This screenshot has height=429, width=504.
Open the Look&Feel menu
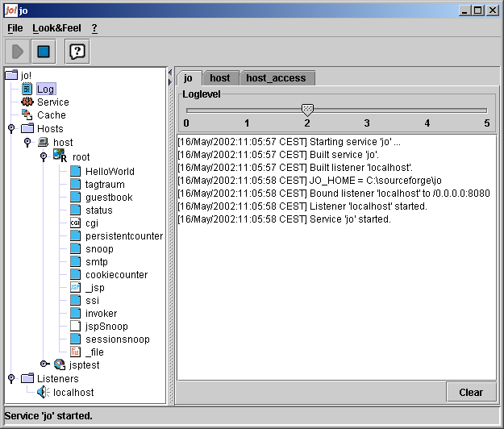(x=57, y=28)
